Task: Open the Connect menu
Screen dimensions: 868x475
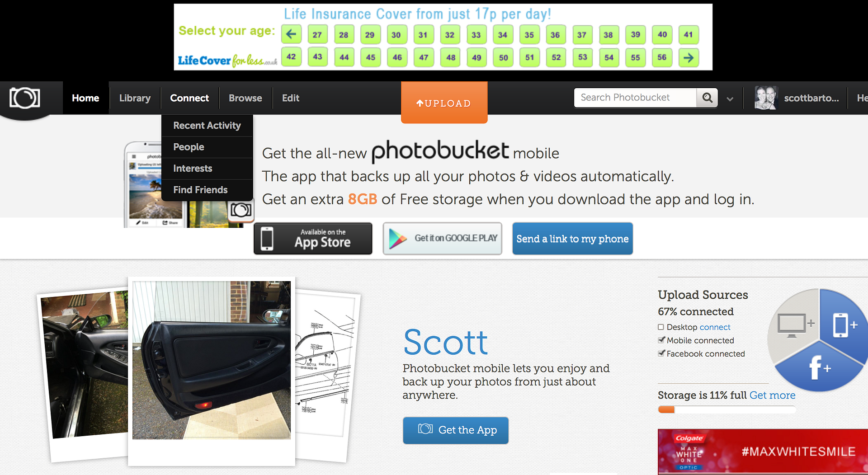Action: (189, 98)
